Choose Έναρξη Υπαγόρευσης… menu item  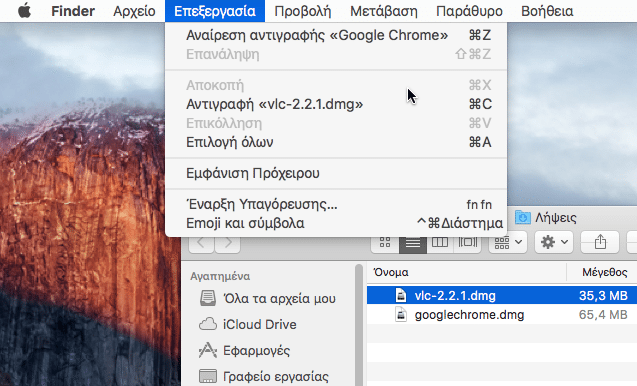(x=336, y=204)
